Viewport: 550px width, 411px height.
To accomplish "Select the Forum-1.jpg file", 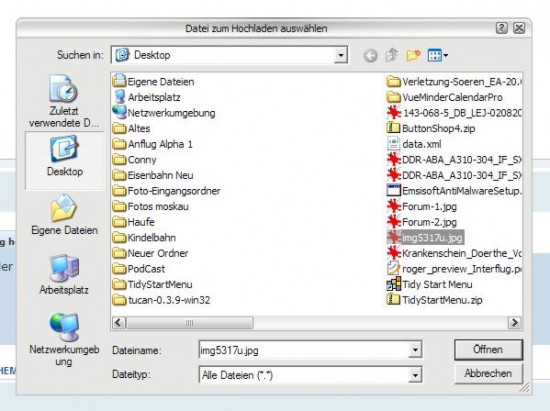I will (x=422, y=206).
